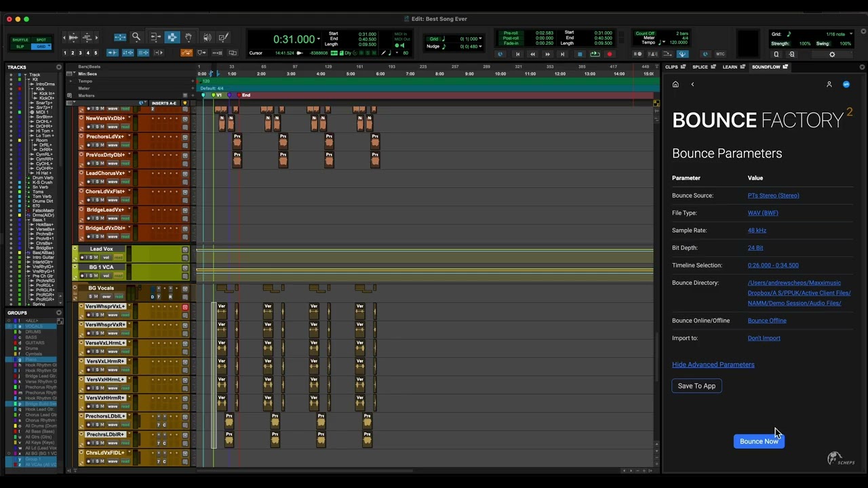Click the Bounce Offline link
Image resolution: width=868 pixels, height=488 pixels.
tap(767, 321)
